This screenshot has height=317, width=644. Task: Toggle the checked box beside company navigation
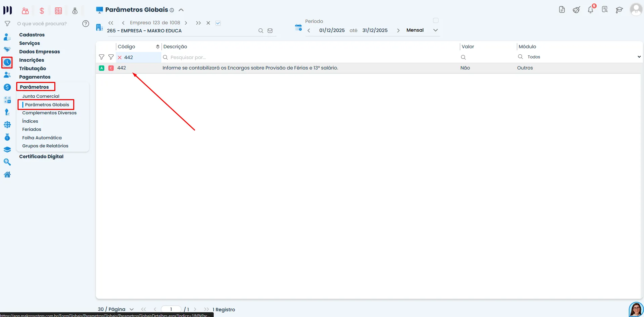[x=218, y=23]
